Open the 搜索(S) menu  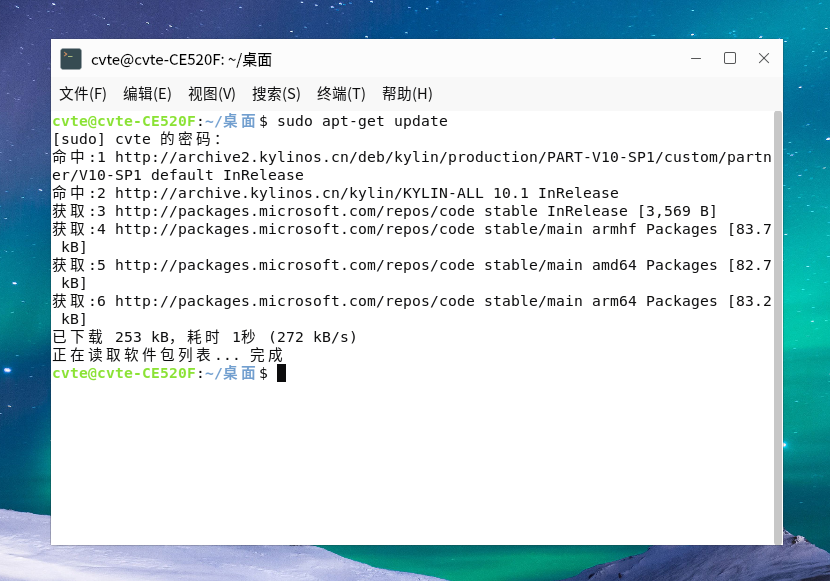(276, 94)
